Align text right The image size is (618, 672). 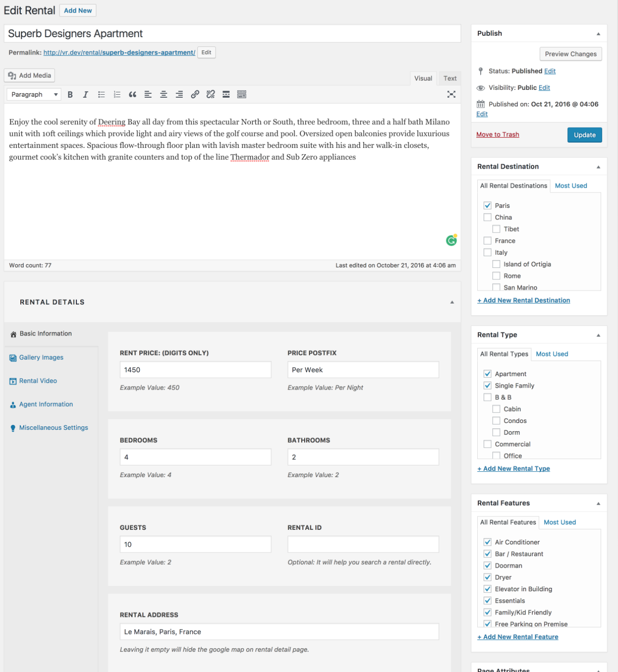tap(179, 95)
